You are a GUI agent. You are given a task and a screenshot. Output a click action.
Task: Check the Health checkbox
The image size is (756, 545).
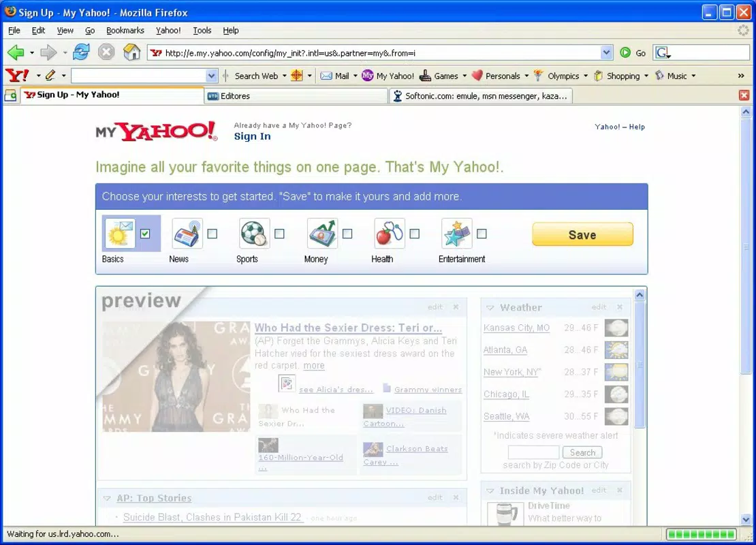point(414,234)
